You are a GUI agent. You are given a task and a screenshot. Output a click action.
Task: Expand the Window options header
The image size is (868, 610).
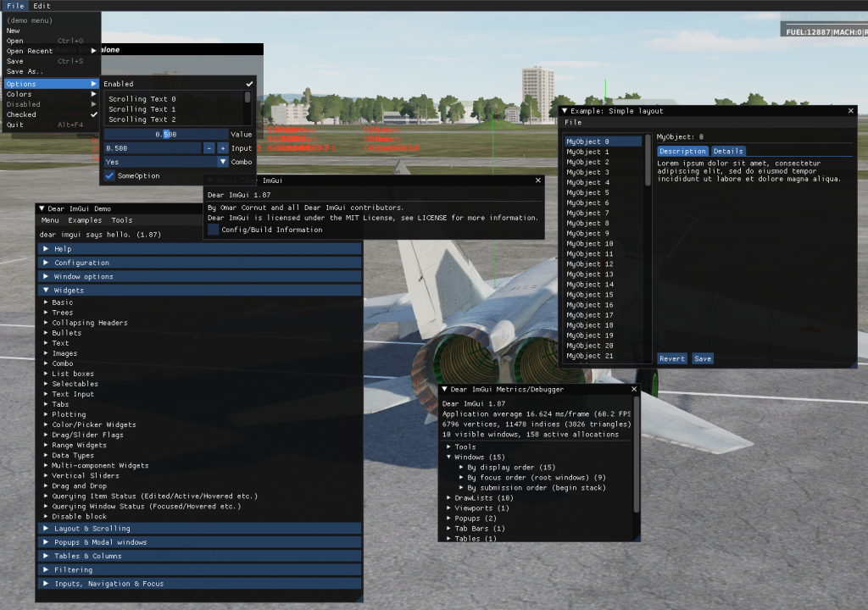click(x=200, y=277)
